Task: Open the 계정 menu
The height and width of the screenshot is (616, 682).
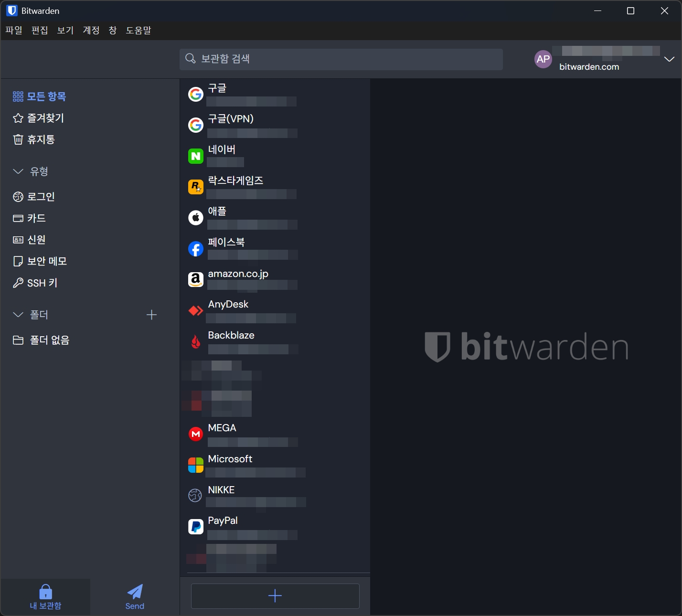Action: pos(91,30)
